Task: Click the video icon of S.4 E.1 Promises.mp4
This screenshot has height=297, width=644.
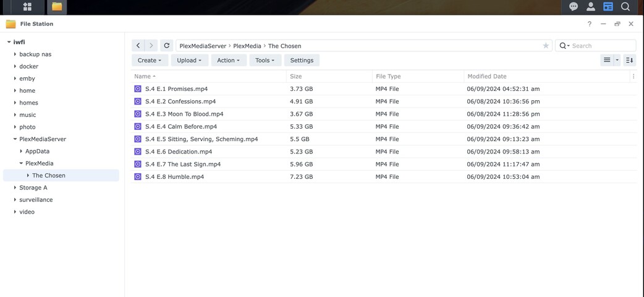Action: click(x=138, y=89)
